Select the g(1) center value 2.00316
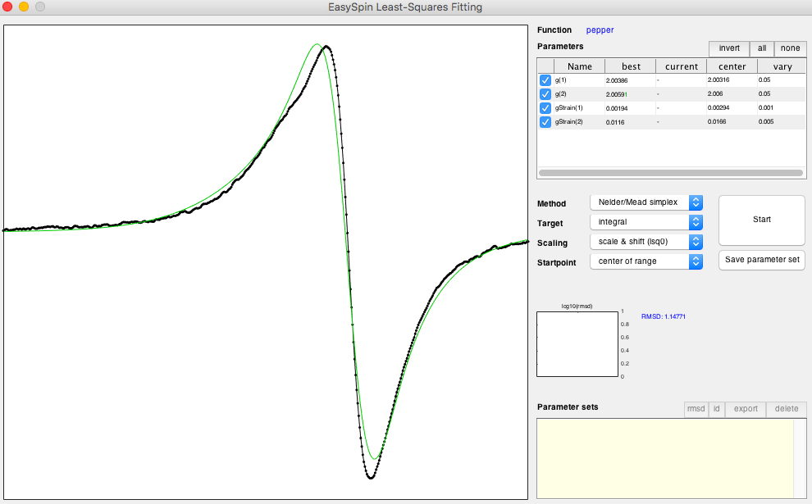812x504 pixels. click(718, 79)
